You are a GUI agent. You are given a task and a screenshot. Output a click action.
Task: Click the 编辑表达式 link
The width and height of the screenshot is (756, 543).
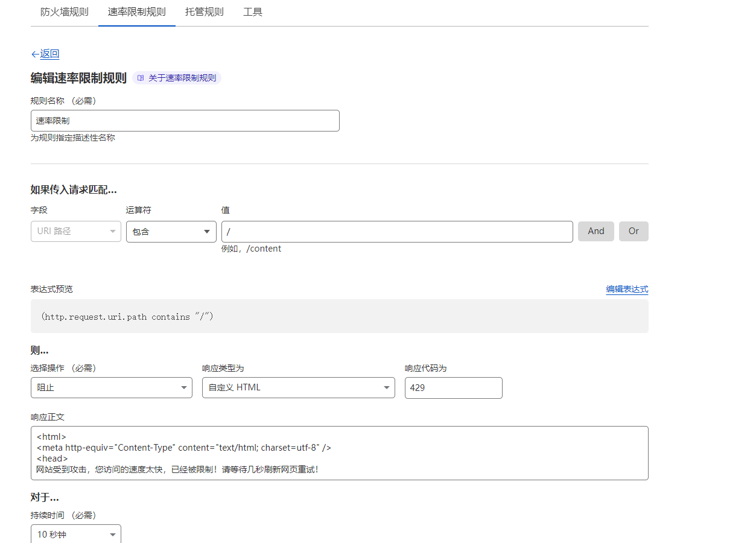pos(627,290)
